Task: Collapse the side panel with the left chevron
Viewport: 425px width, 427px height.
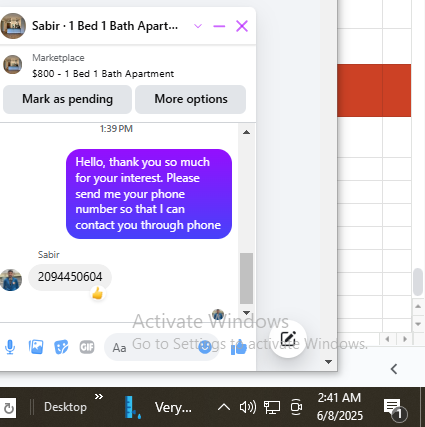Action: [x=394, y=369]
